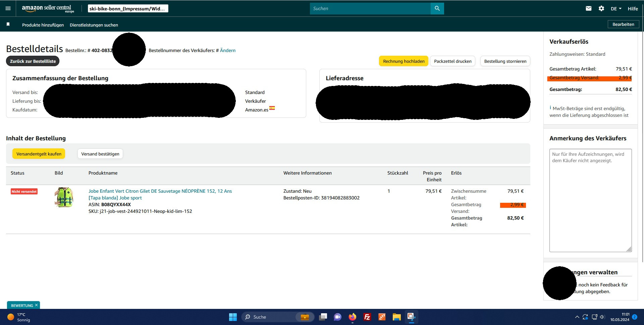
Task: Open File Explorer from the taskbar
Action: (396, 317)
